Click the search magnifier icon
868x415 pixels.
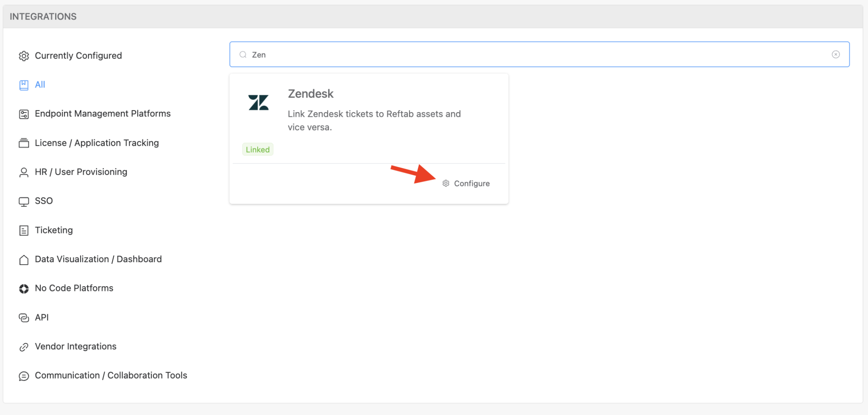point(243,55)
